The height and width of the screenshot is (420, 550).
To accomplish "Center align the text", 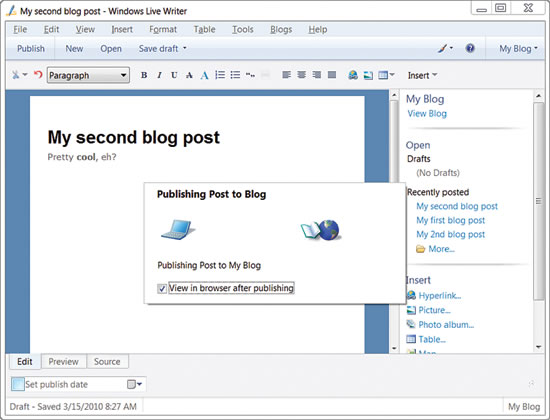I will click(x=301, y=75).
